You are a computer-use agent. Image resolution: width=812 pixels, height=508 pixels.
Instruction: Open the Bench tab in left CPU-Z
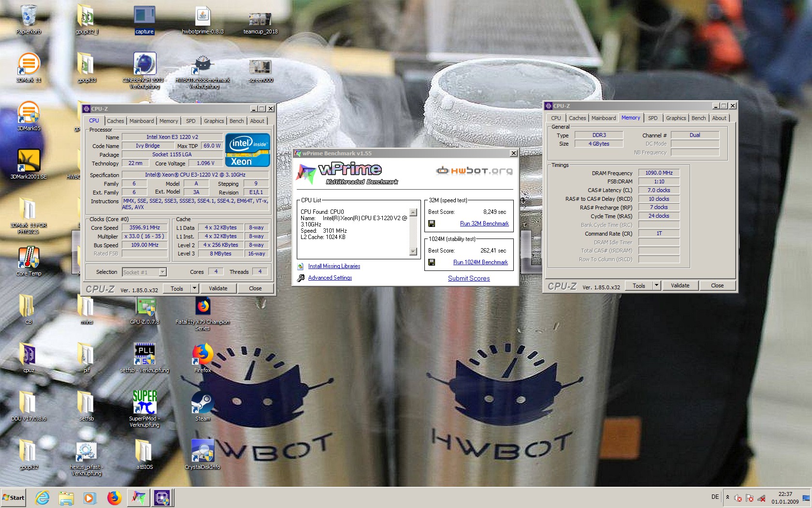(x=237, y=121)
